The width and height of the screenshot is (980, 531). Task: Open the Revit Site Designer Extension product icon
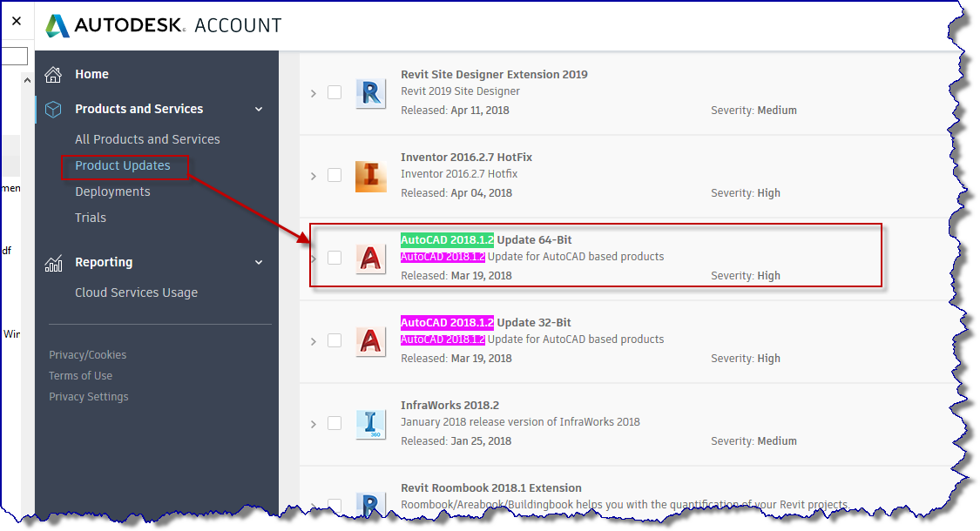[371, 92]
